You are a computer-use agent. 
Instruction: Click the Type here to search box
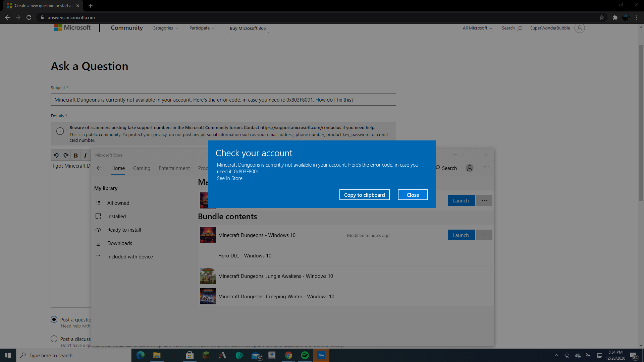tap(74, 355)
